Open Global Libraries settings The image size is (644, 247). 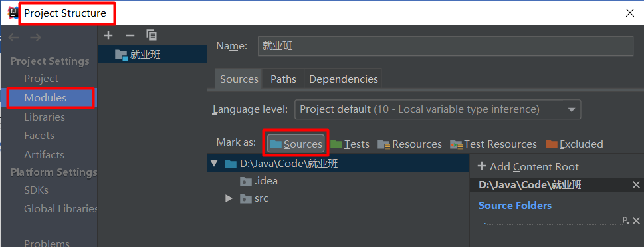click(x=60, y=208)
